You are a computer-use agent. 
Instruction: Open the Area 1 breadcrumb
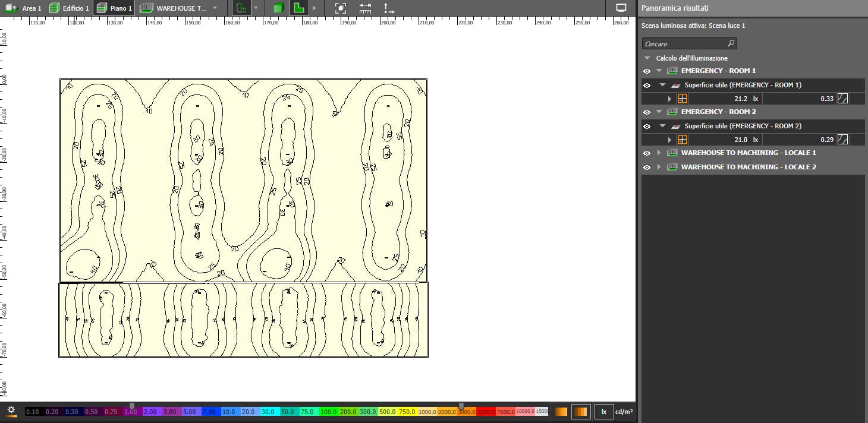pyautogui.click(x=24, y=8)
